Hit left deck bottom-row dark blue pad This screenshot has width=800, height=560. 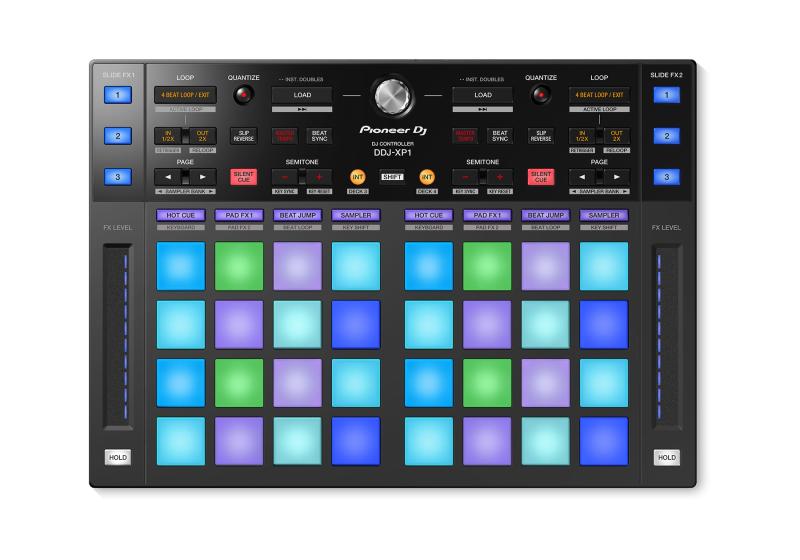(x=356, y=441)
